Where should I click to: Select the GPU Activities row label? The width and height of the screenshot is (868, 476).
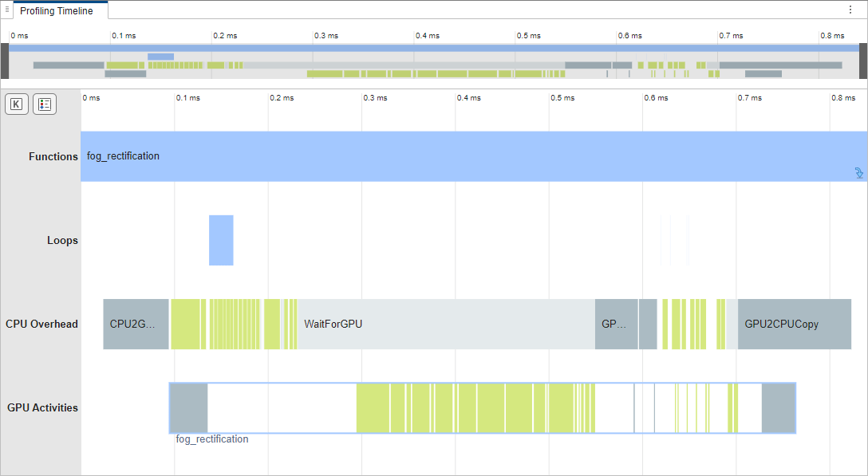(x=42, y=408)
